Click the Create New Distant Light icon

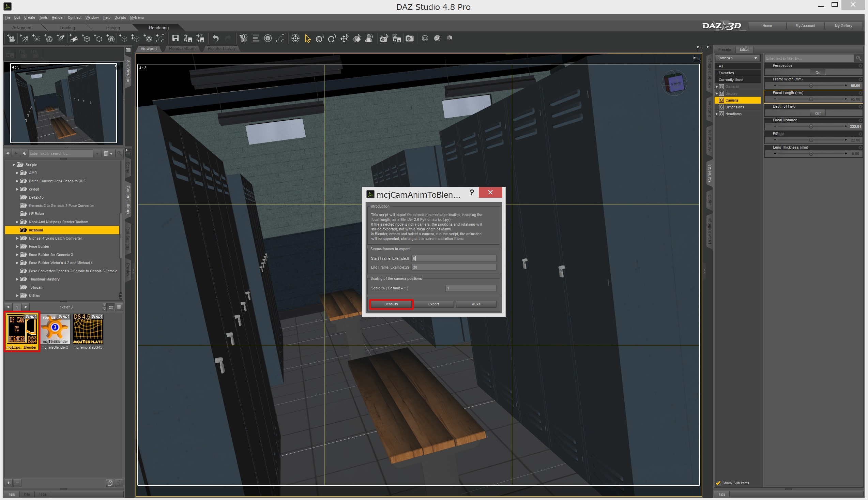[24, 39]
